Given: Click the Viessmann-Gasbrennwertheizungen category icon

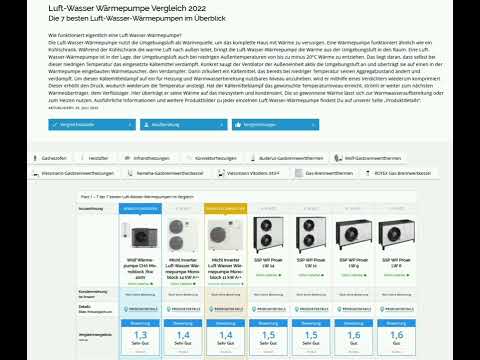Looking at the screenshot, I should pos(35,173).
